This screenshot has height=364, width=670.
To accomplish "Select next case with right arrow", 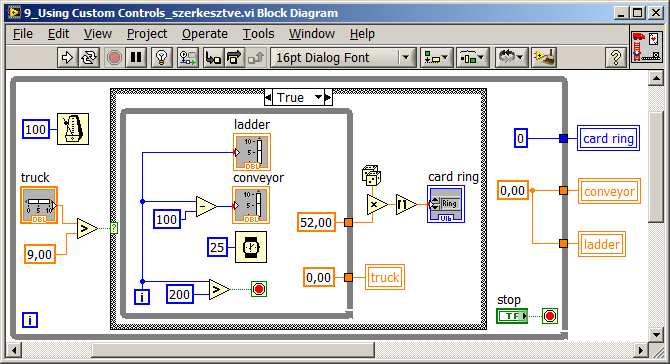I will tap(328, 97).
